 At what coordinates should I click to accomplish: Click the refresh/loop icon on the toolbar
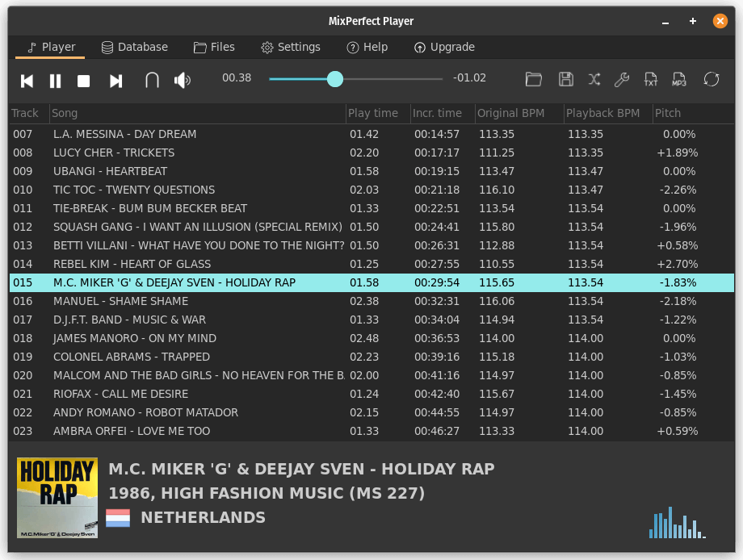pyautogui.click(x=711, y=79)
